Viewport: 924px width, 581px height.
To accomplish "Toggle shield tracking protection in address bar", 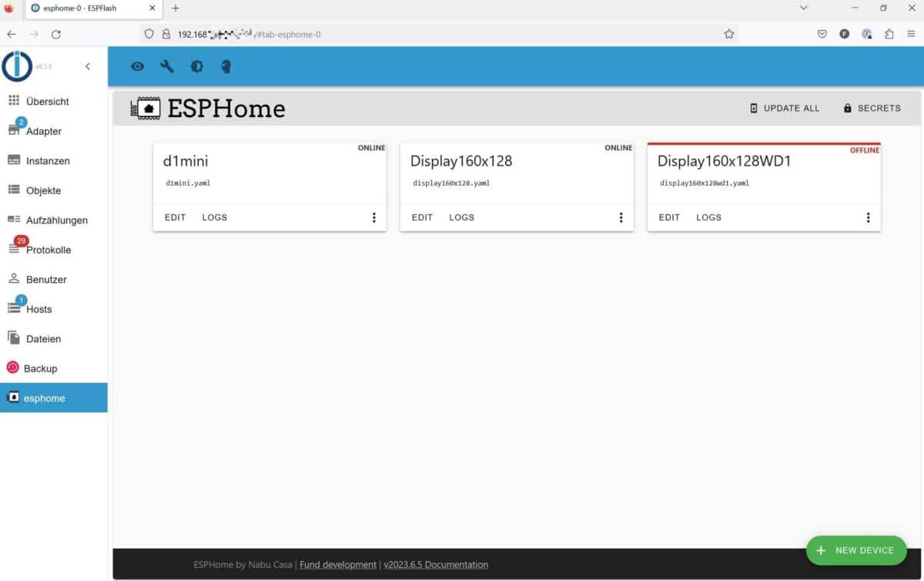I will point(147,34).
